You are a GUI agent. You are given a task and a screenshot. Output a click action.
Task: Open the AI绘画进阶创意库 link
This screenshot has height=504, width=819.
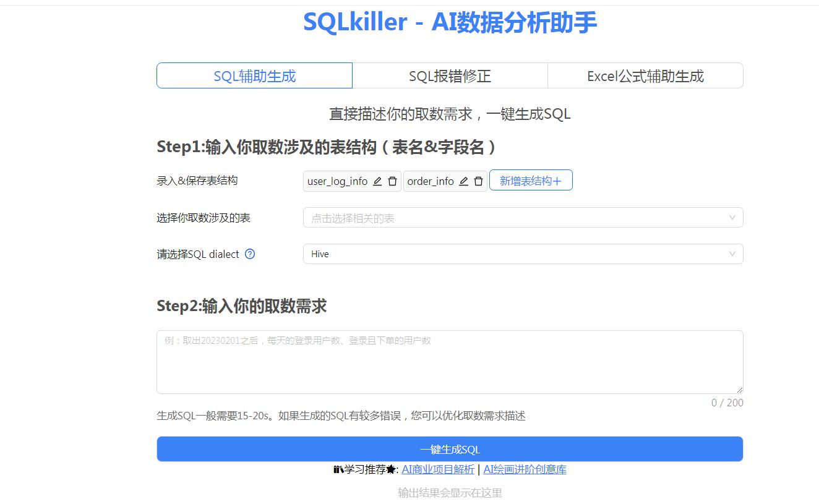pyautogui.click(x=525, y=469)
